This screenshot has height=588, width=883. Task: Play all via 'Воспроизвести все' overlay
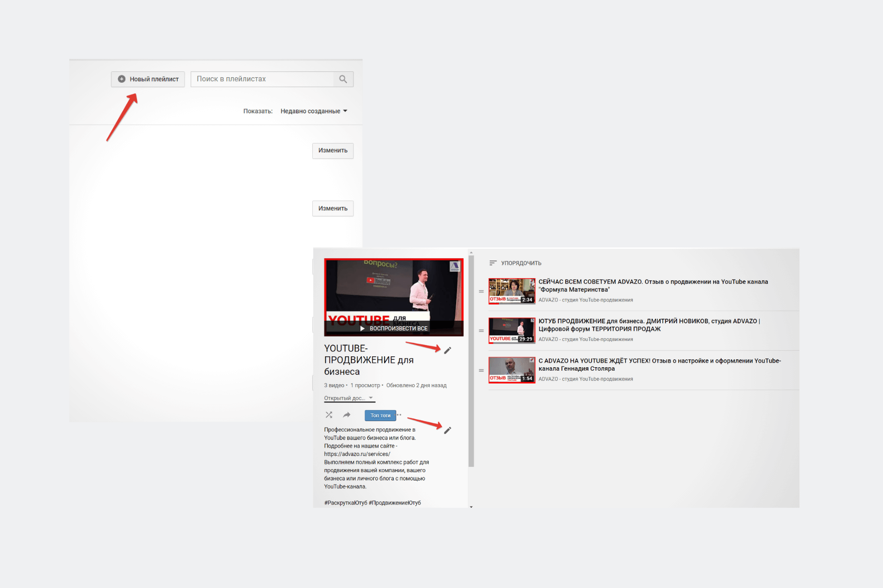(394, 328)
